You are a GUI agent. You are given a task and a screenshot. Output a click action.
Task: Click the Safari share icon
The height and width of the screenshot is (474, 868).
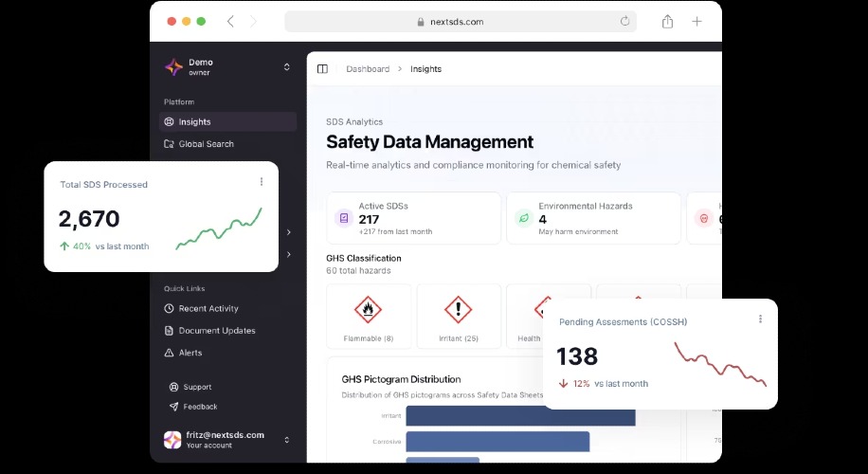coord(667,21)
